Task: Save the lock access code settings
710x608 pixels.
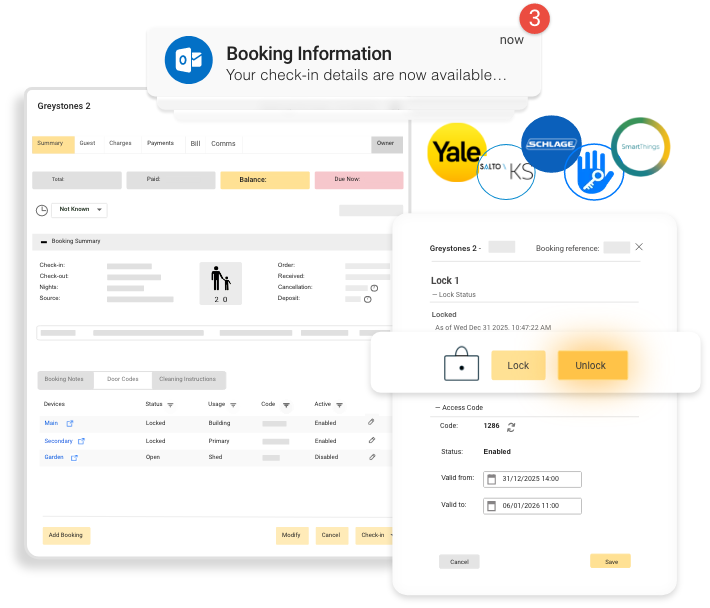Action: pos(610,561)
